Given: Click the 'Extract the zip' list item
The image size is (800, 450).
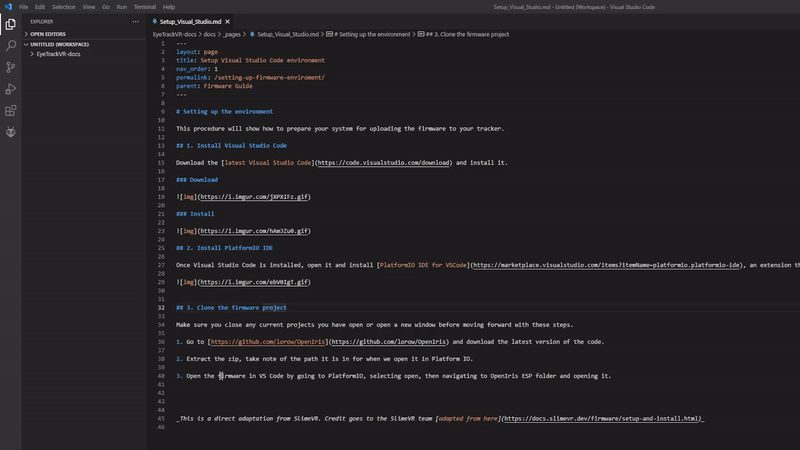Looking at the screenshot, I should 324,359.
